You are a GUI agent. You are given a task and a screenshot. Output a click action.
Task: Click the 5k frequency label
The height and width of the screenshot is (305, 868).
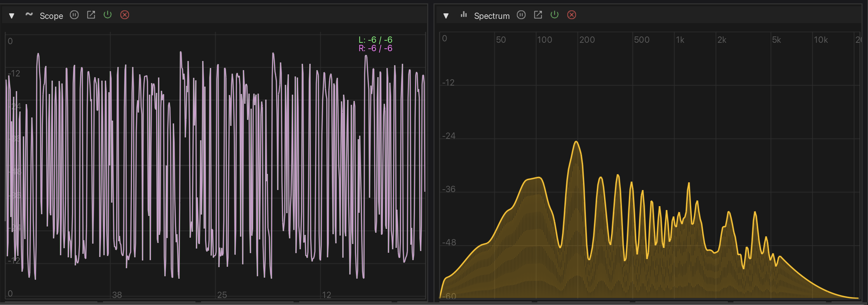[x=777, y=40]
